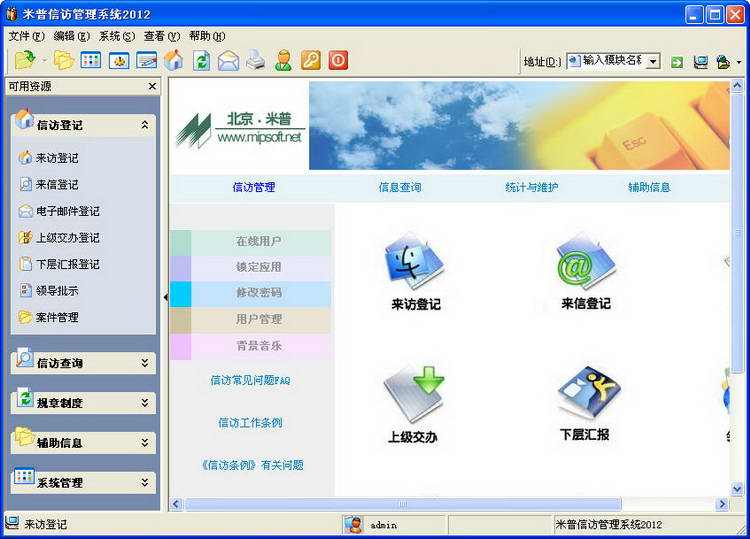Switch to the 辅助信息 tab
The image size is (750, 539).
tap(649, 187)
